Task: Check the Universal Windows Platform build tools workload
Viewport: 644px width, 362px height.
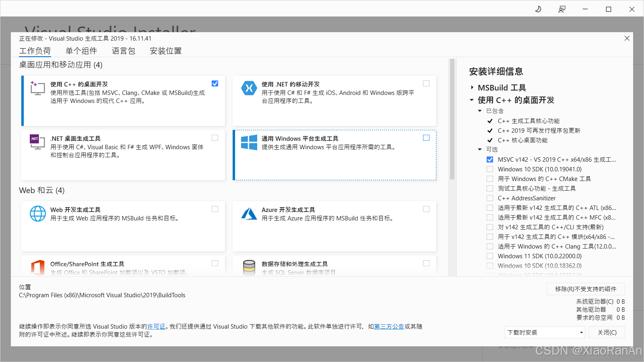Action: click(426, 138)
